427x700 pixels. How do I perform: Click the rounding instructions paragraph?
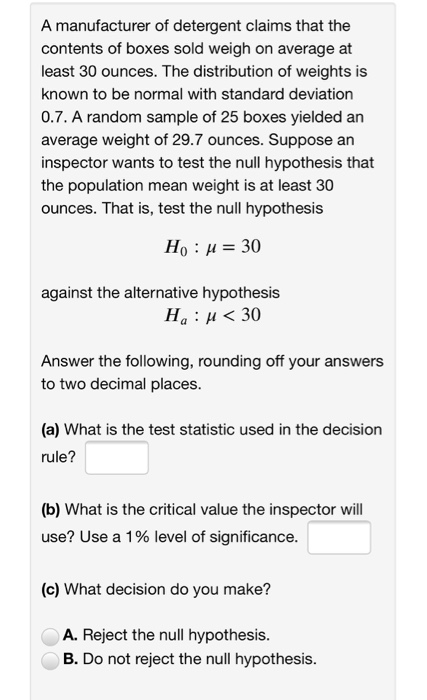pyautogui.click(x=212, y=372)
